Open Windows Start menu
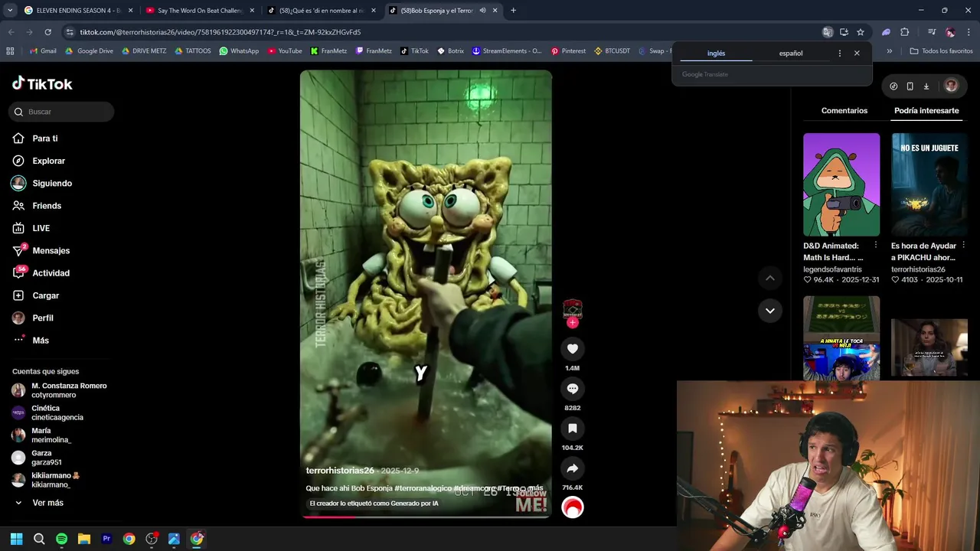980x551 pixels. coord(16,539)
